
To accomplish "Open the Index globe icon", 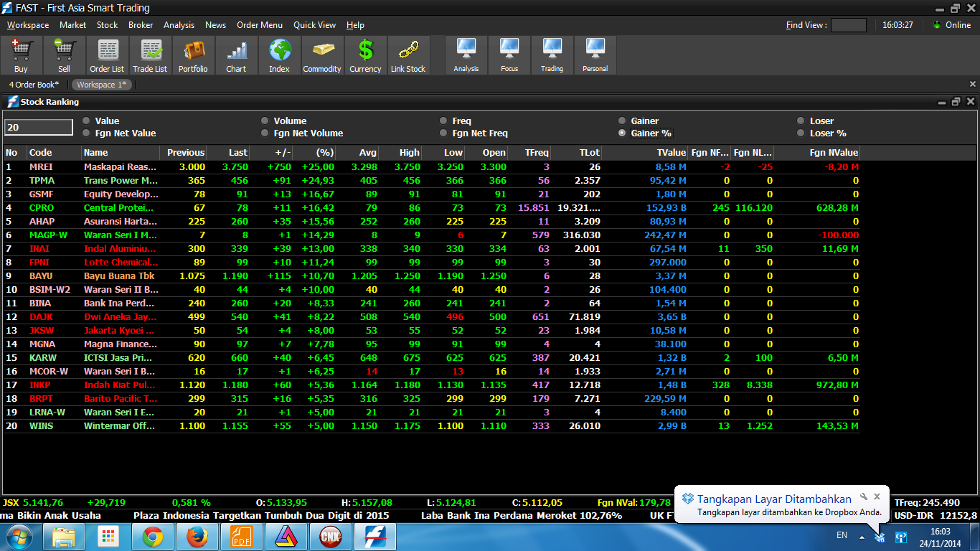I will click(279, 55).
